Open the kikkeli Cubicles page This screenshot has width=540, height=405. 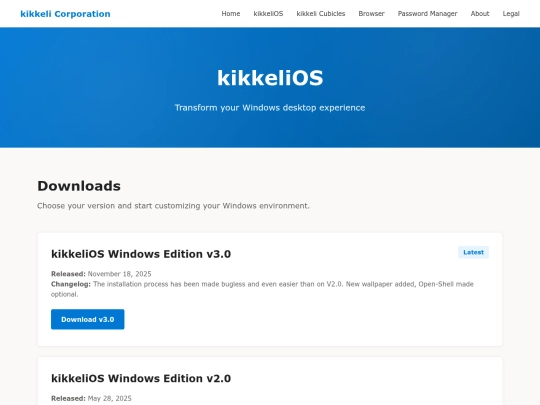[x=321, y=14]
